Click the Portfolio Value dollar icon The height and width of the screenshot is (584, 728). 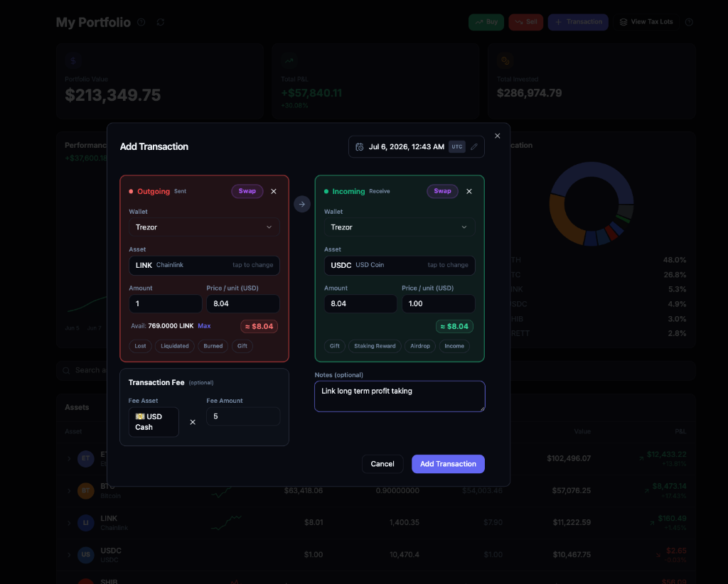[x=73, y=60]
